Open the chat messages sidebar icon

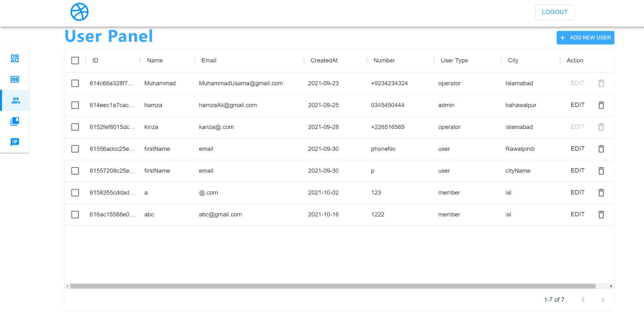click(15, 142)
